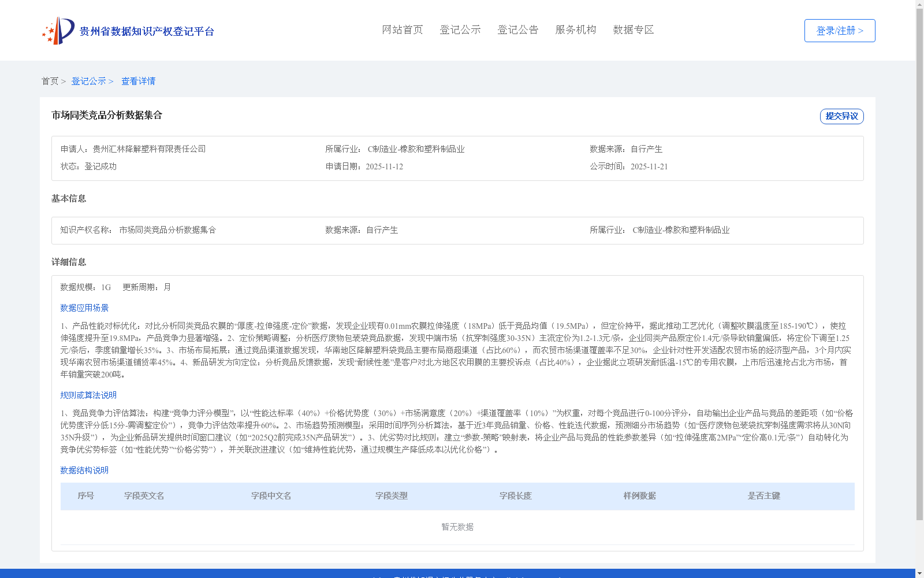
Task: Click the 暂无数据 empty table area
Action: [457, 527]
